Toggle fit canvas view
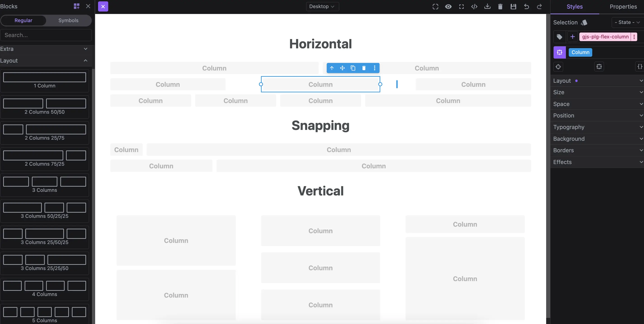 [435, 7]
